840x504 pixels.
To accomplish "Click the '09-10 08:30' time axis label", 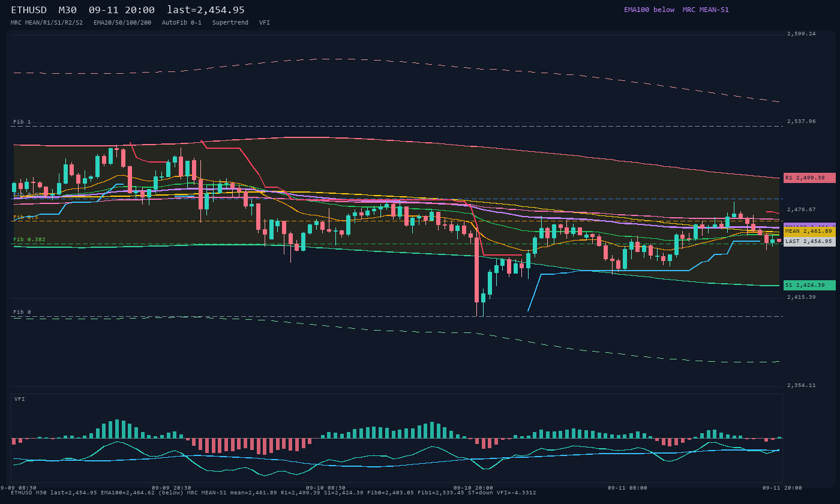I will [x=326, y=488].
